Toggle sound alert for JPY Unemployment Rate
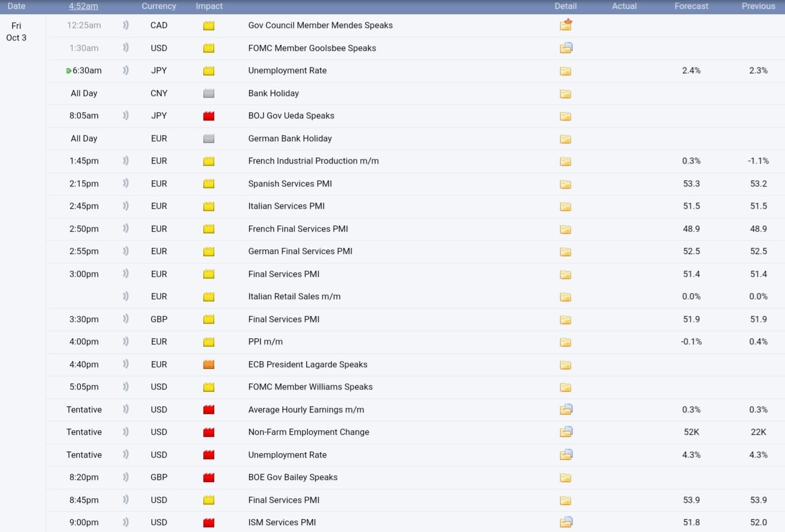Viewport: 785px width, 532px height. click(x=125, y=70)
